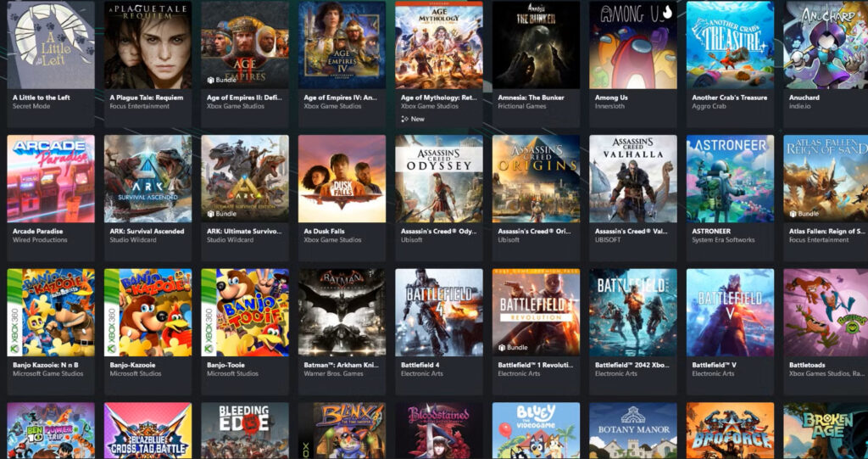This screenshot has height=459, width=868.
Task: Click the 'Banjo-Kazooie' title text
Action: pyautogui.click(x=132, y=366)
